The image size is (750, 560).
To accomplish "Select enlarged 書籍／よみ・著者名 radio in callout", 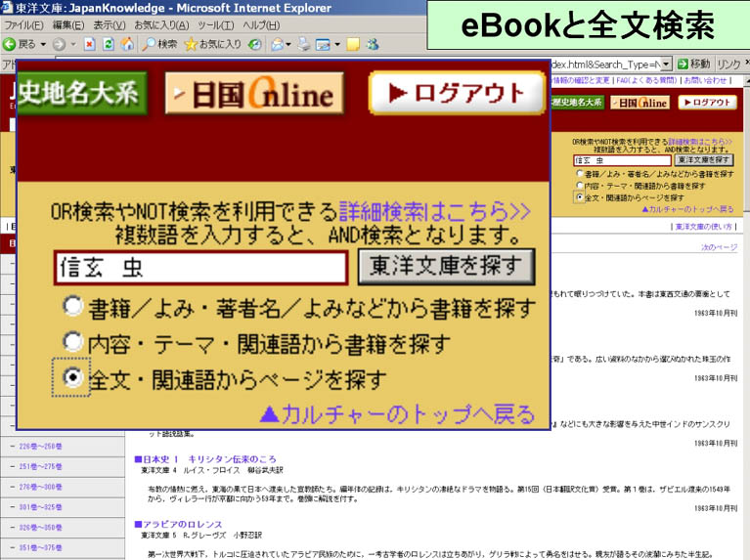I will 72,306.
